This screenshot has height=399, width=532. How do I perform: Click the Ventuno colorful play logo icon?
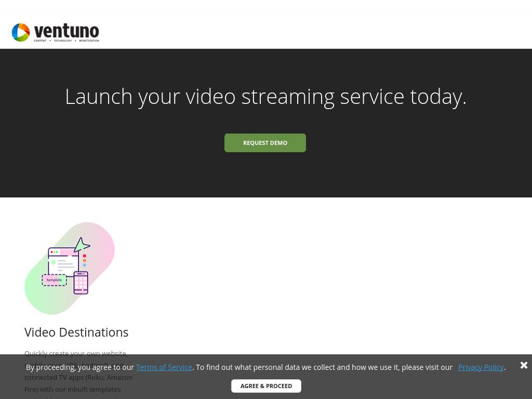pyautogui.click(x=21, y=32)
